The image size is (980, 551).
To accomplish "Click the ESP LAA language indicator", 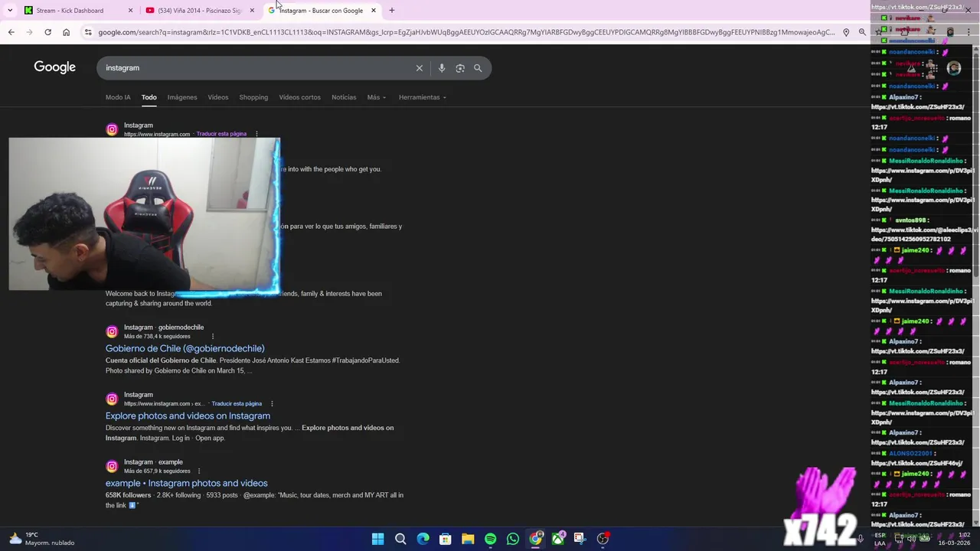I will click(x=880, y=539).
